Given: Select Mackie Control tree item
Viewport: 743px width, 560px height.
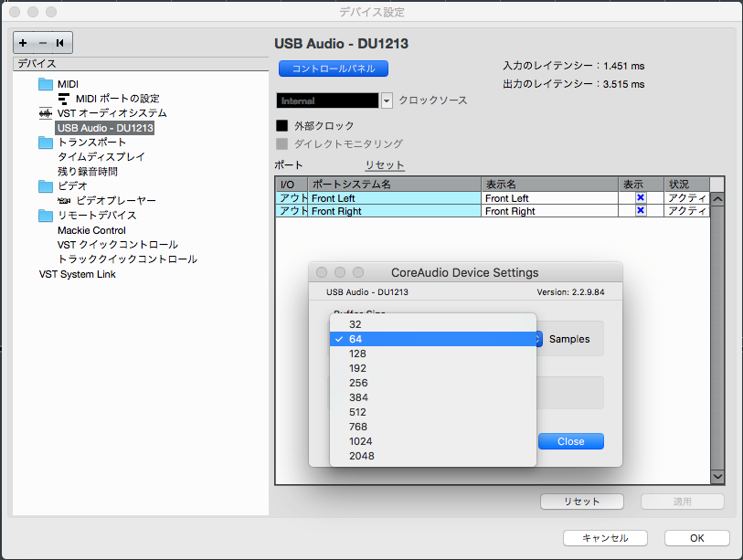Looking at the screenshot, I should (91, 230).
